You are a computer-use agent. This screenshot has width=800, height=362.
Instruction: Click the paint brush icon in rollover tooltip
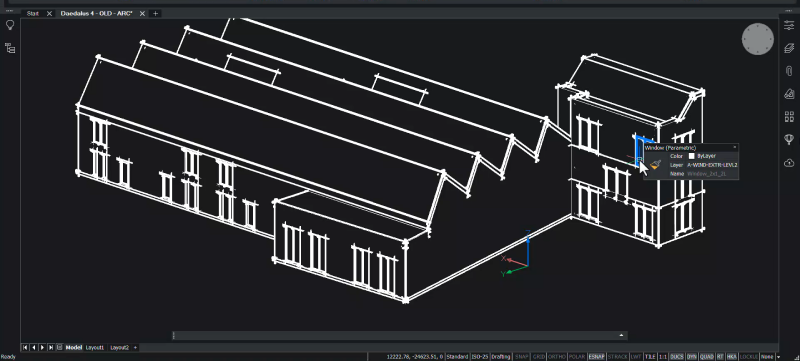(x=656, y=165)
